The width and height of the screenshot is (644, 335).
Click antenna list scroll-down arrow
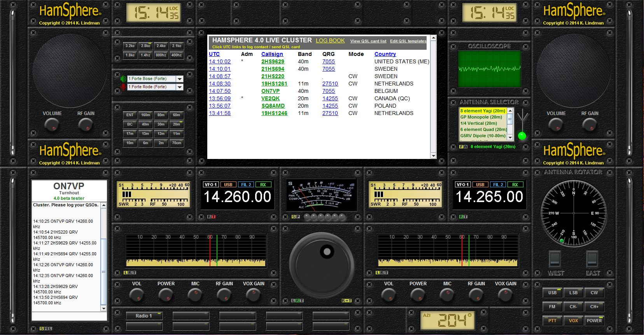510,137
